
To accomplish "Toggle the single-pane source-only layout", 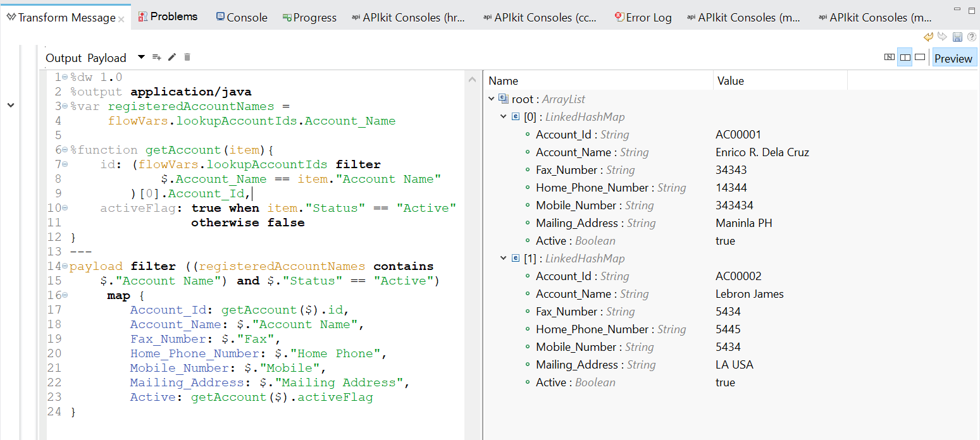I will [x=920, y=58].
